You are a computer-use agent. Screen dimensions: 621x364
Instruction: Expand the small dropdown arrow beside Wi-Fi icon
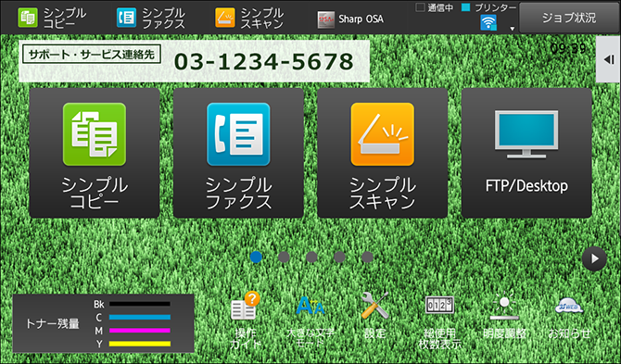pyautogui.click(x=512, y=29)
